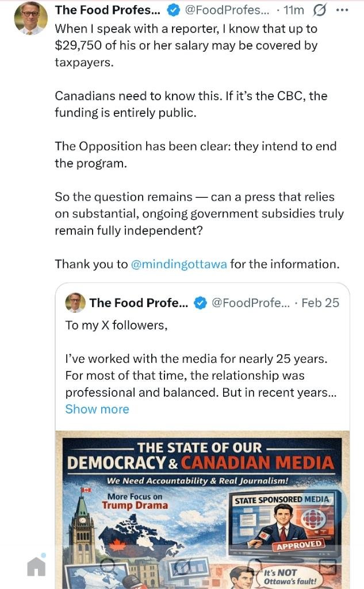Open The Food Profes... display name at top
364x589 pixels.
pyautogui.click(x=108, y=10)
